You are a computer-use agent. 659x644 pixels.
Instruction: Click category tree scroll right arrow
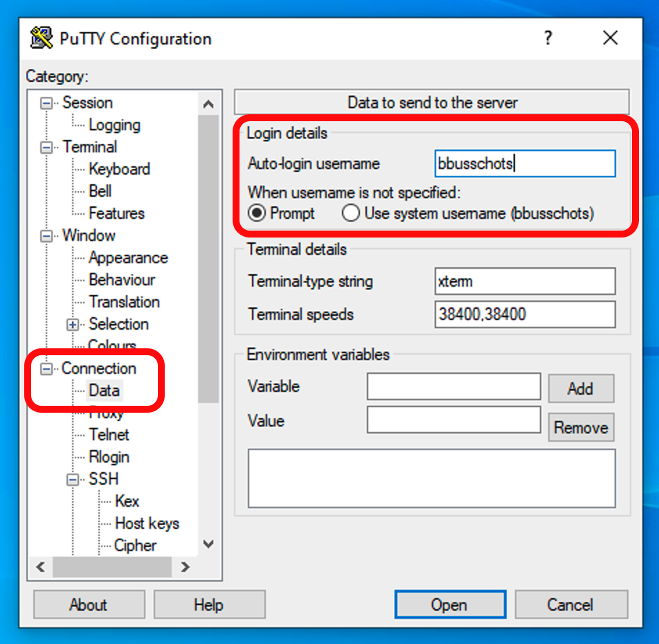[185, 567]
